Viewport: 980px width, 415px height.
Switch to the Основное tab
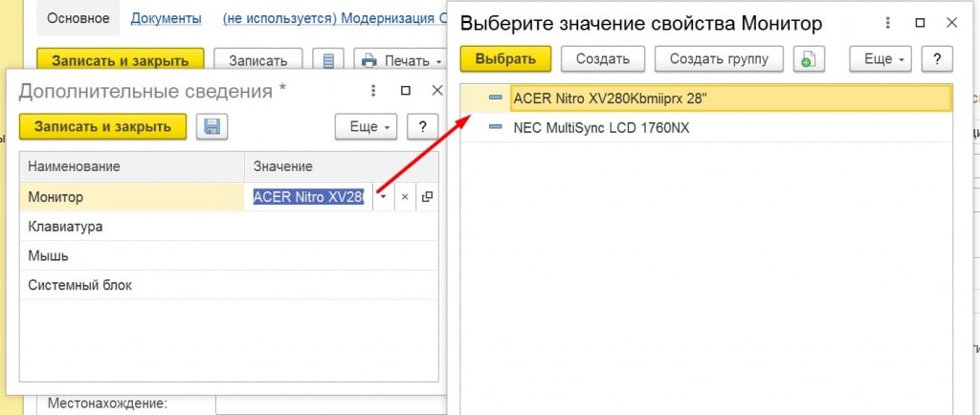[78, 18]
